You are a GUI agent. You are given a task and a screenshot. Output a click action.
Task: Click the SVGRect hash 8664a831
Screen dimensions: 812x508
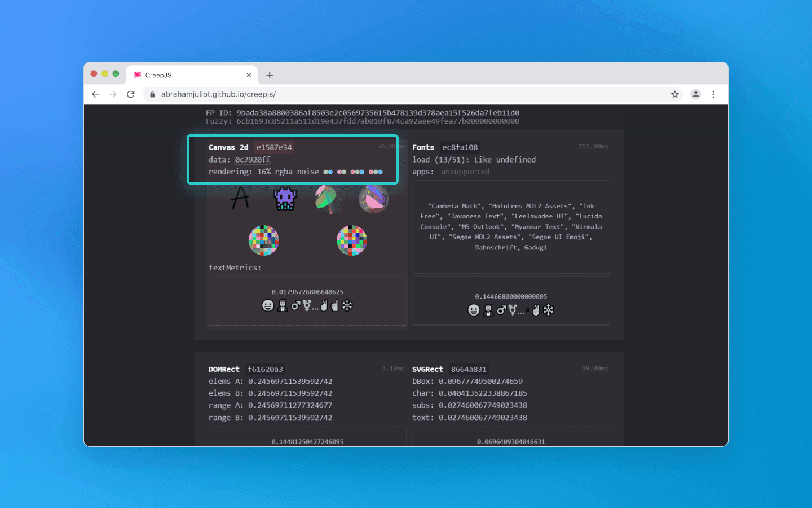click(x=468, y=369)
